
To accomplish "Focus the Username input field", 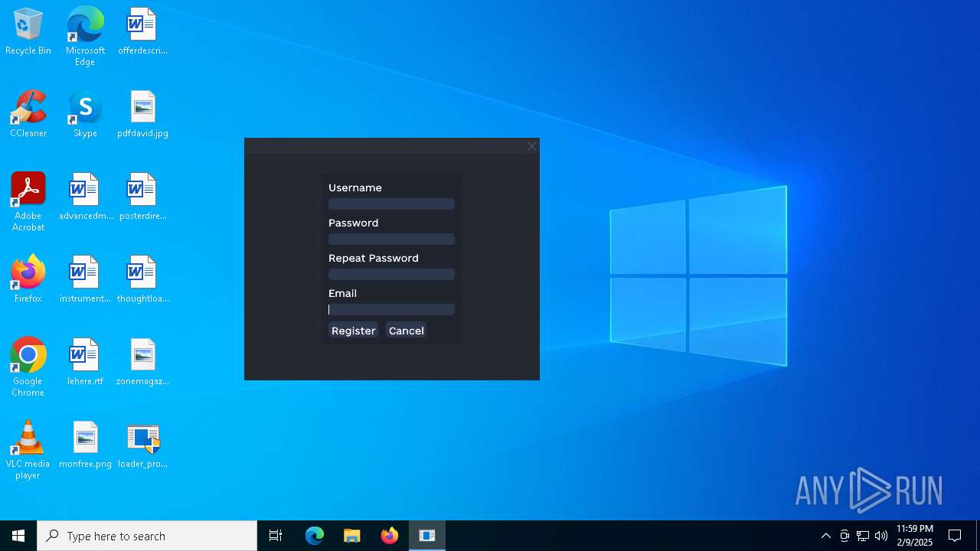I will coord(391,204).
